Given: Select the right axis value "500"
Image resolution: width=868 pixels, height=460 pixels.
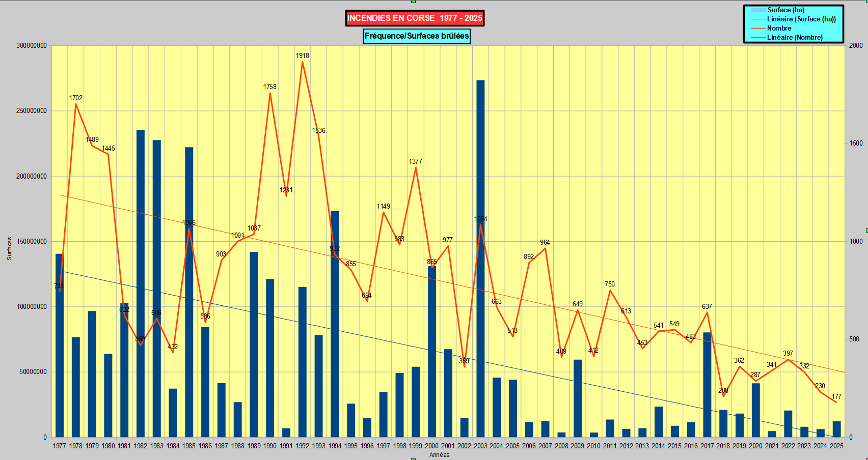Looking at the screenshot, I should pyautogui.click(x=854, y=339).
